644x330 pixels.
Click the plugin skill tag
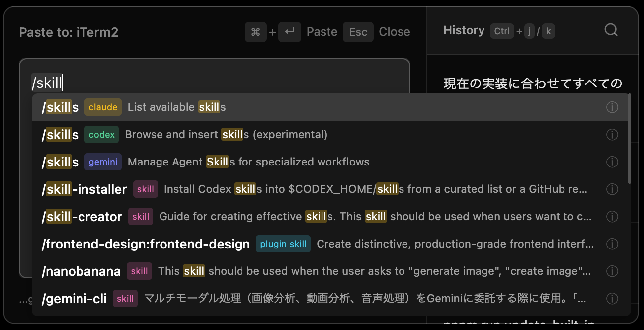tap(283, 244)
